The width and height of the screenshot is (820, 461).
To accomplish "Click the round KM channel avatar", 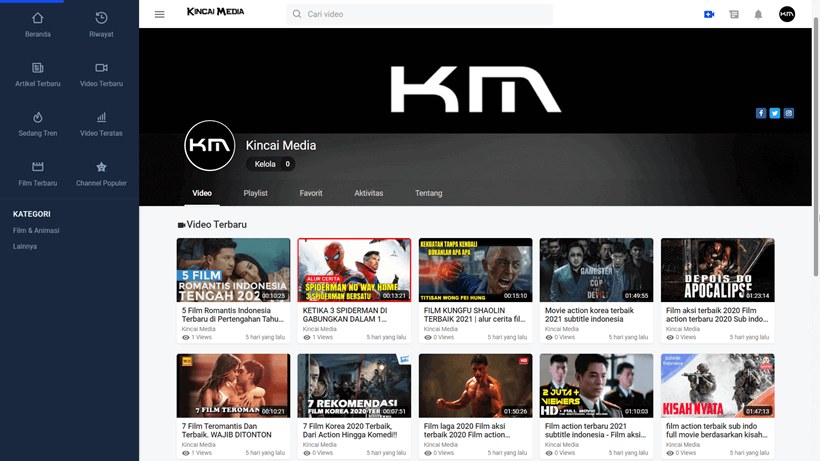I will (x=210, y=145).
